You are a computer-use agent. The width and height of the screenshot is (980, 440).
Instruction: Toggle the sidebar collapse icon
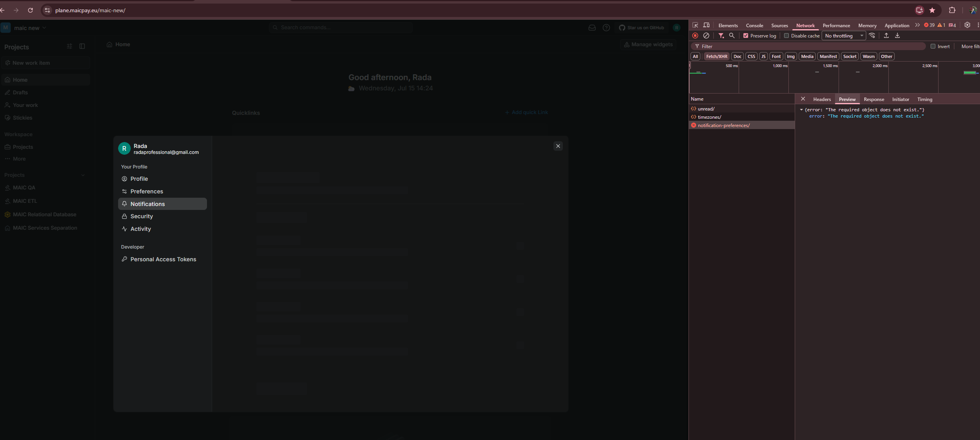click(82, 46)
